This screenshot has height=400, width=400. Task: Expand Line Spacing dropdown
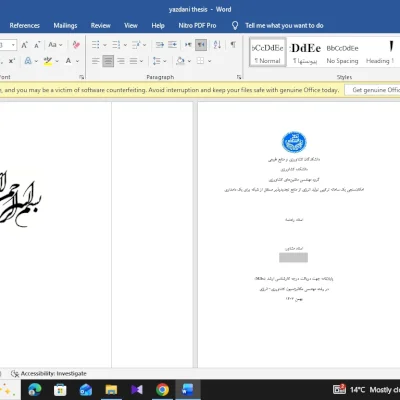click(165, 61)
